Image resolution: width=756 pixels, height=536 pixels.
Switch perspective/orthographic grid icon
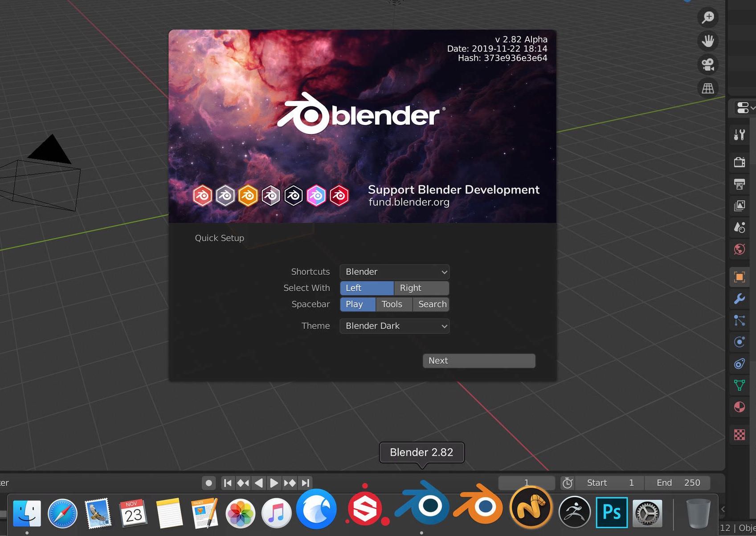coord(708,88)
